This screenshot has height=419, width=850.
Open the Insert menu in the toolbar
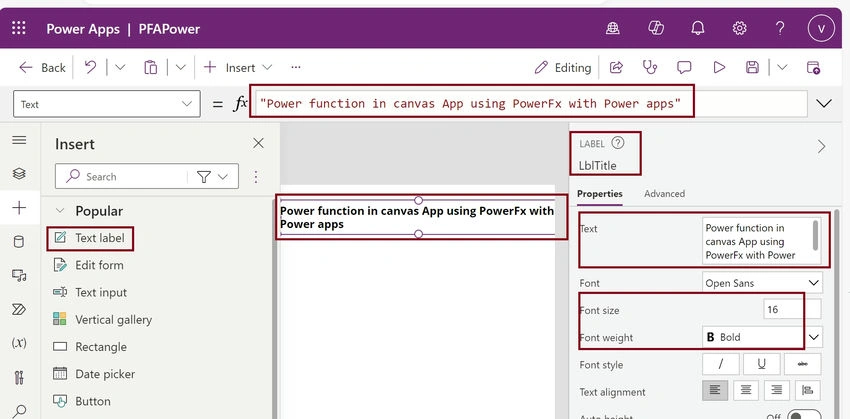(x=237, y=67)
